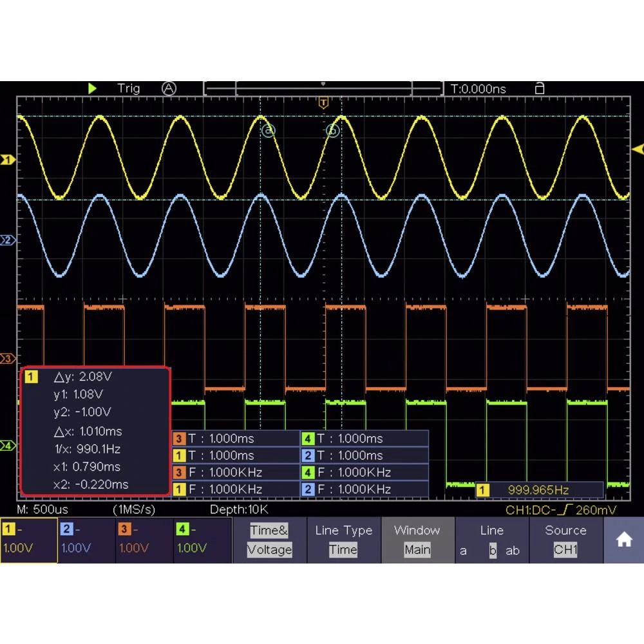Select the orange T trigger position marker
The height and width of the screenshot is (644, 644).
pyautogui.click(x=323, y=102)
